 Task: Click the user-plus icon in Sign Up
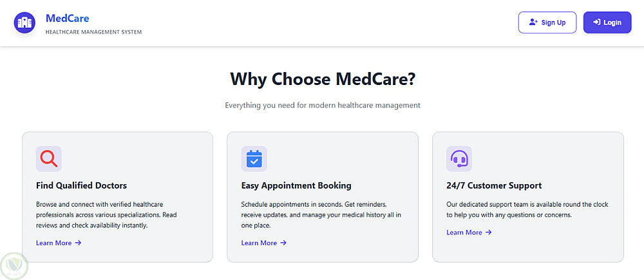(x=533, y=23)
